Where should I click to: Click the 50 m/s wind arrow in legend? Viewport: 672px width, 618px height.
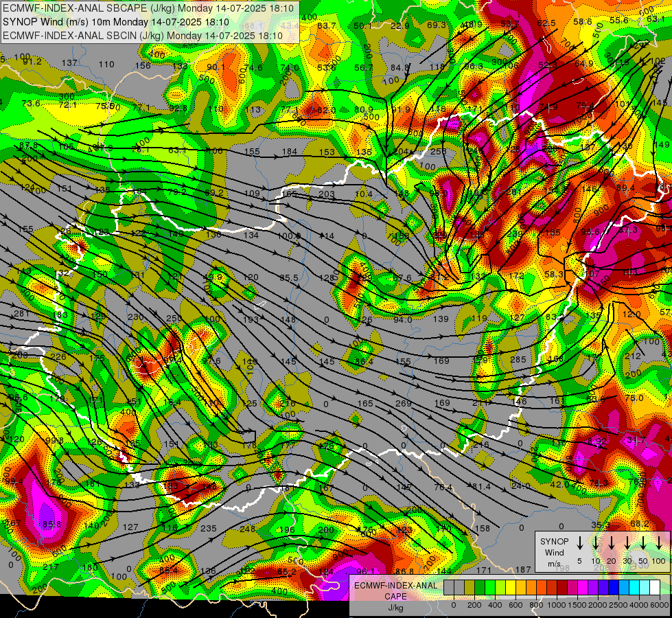click(643, 542)
